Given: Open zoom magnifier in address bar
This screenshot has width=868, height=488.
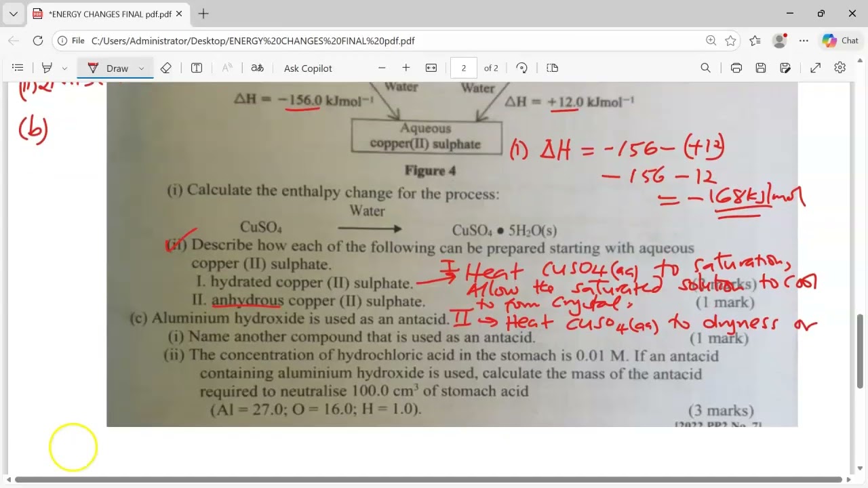Looking at the screenshot, I should point(711,41).
